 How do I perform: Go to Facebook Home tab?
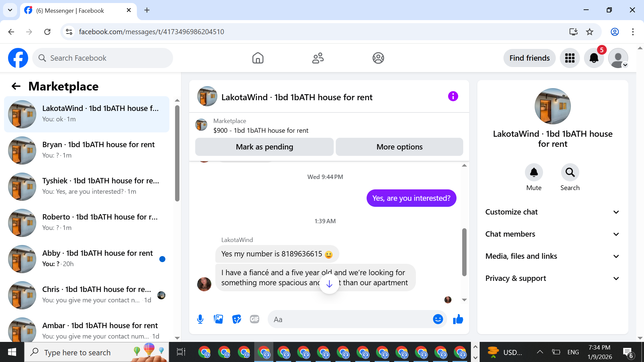[x=258, y=58]
